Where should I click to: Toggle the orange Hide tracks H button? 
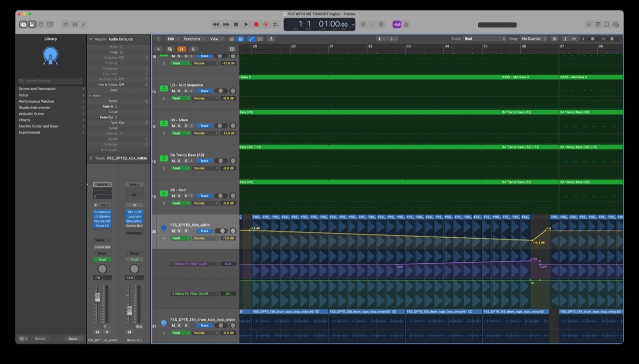point(181,49)
